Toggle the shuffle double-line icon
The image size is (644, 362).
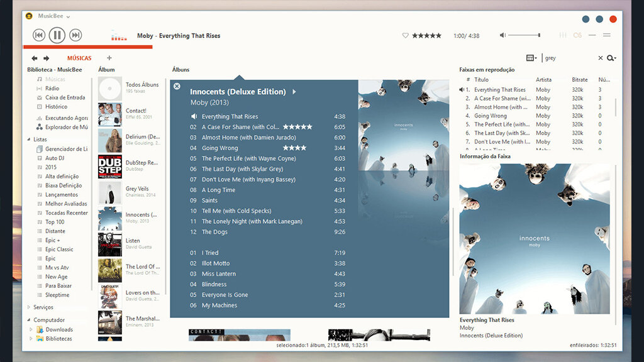[607, 35]
